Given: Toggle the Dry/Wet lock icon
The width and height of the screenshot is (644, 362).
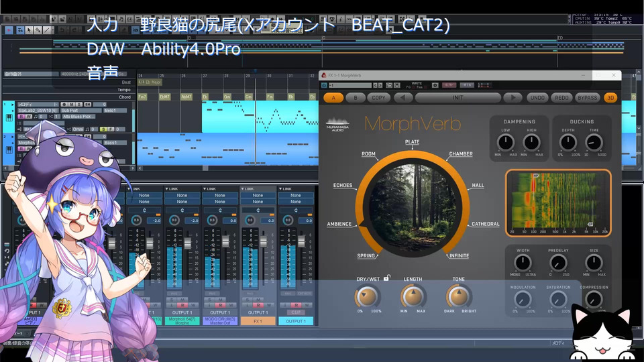Looking at the screenshot, I should [386, 278].
